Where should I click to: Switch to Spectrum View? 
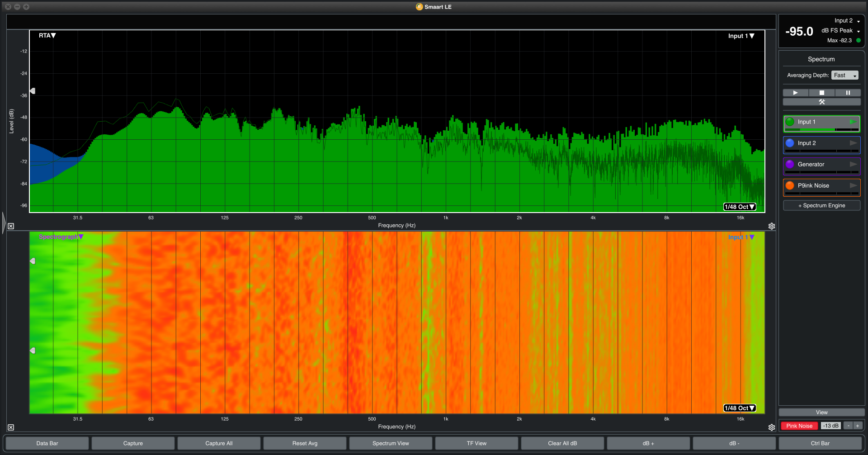pyautogui.click(x=391, y=443)
